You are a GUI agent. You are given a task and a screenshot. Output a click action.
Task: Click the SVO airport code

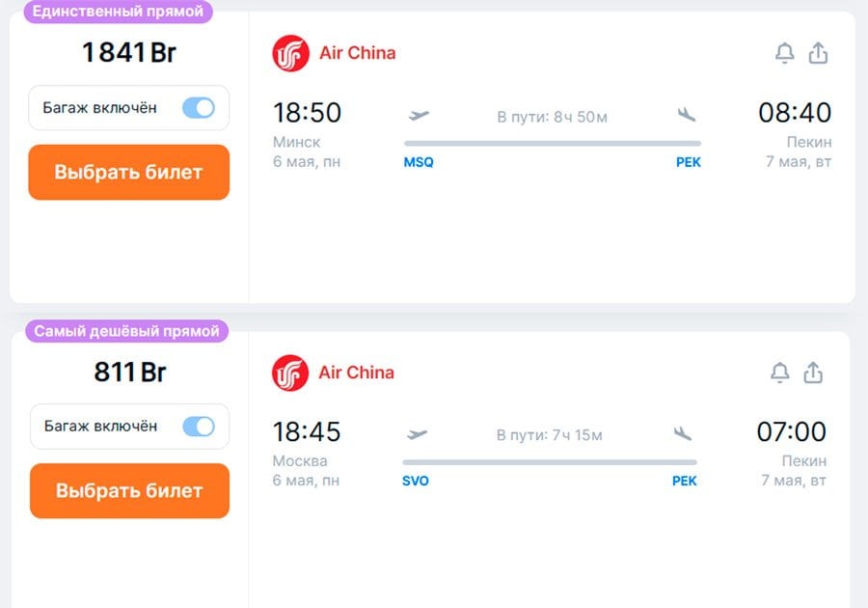416,481
